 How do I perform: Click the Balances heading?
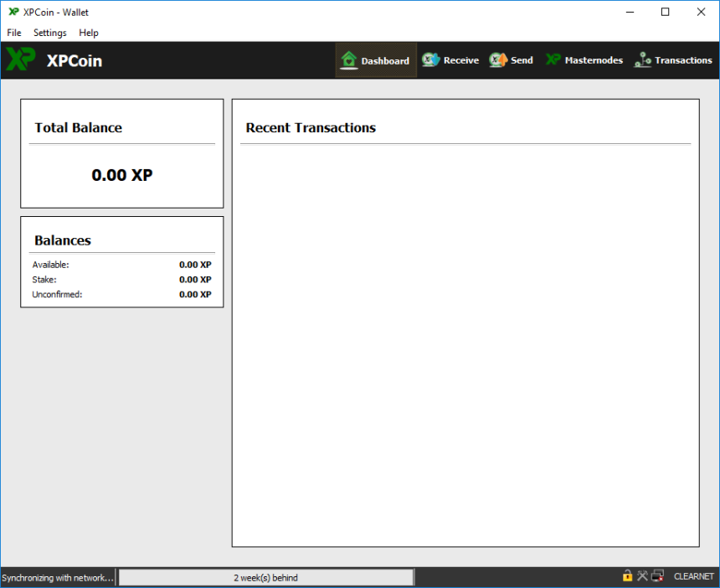tap(63, 240)
